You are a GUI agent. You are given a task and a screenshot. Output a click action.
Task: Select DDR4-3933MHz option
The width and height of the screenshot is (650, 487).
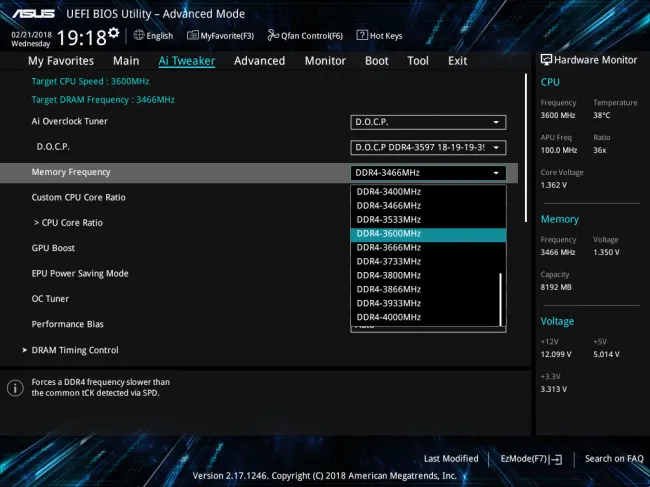428,303
